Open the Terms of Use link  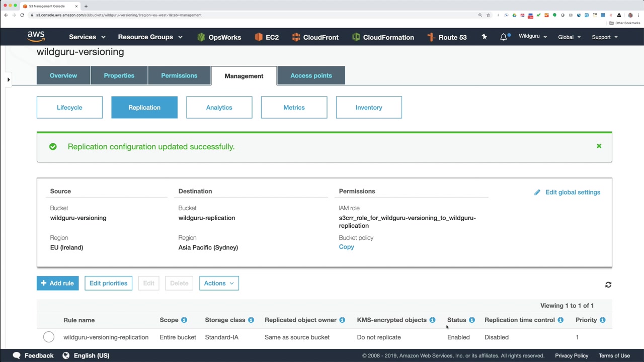(x=614, y=355)
